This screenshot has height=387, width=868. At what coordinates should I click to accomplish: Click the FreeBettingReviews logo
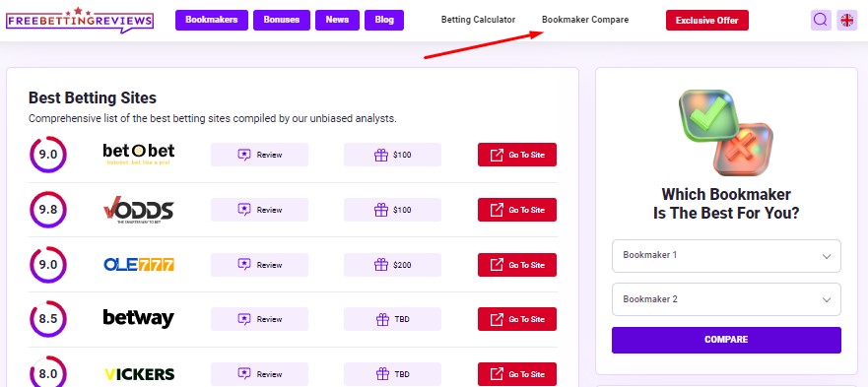[x=80, y=21]
